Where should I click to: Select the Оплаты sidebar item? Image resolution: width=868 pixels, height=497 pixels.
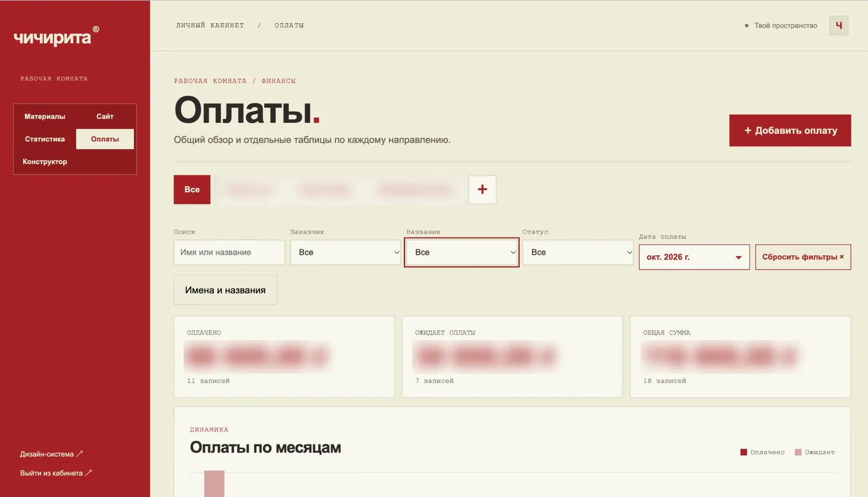[105, 139]
